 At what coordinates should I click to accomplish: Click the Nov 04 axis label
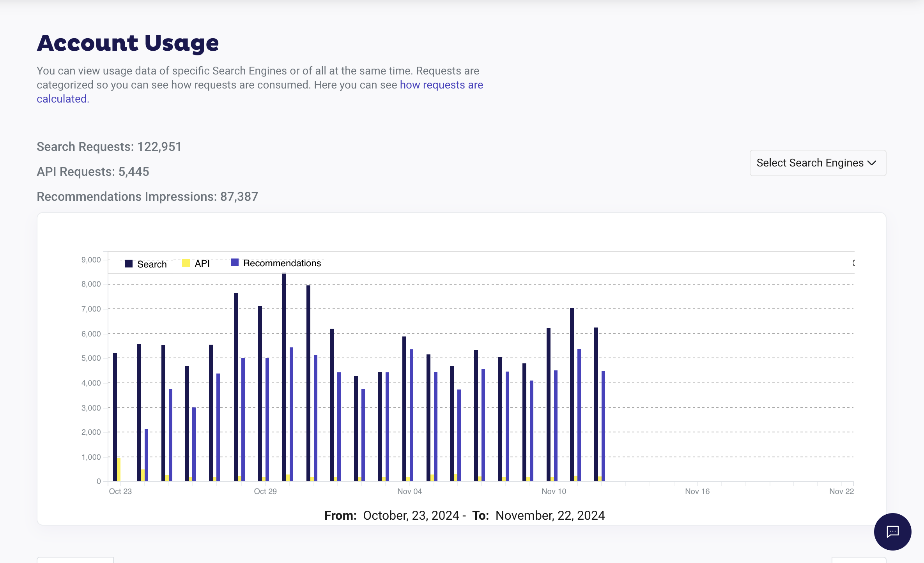coord(410,491)
